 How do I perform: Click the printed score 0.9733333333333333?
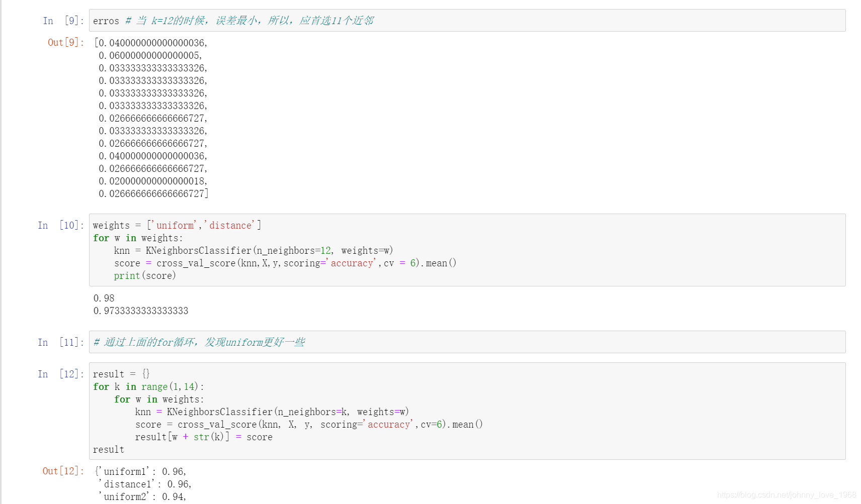point(141,311)
